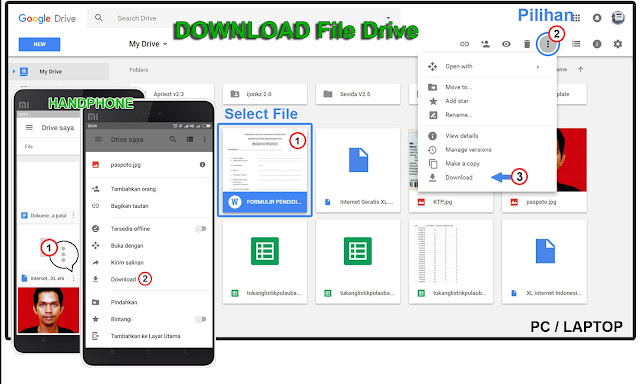
Task: Click three-dot overflow on front phone header
Action: [204, 140]
